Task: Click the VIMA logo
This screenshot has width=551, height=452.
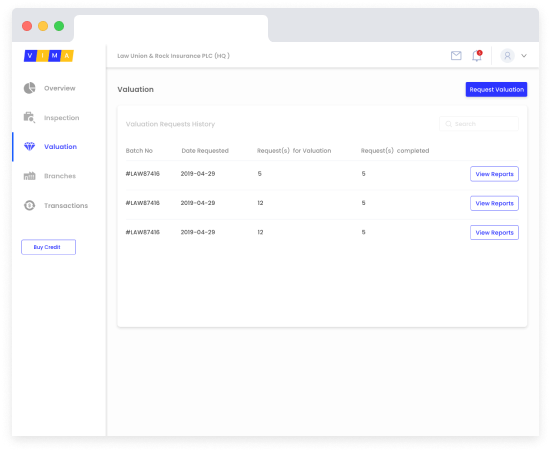Action: 48,56
